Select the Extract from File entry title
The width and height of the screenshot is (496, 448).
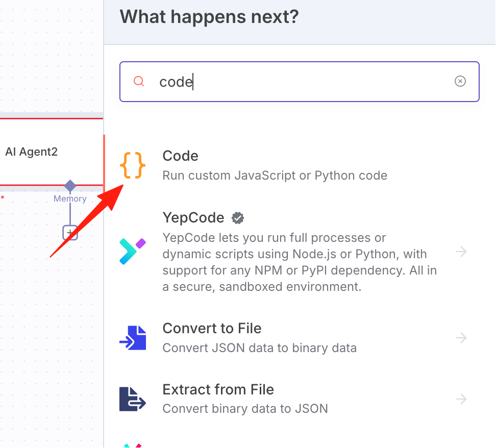218,389
